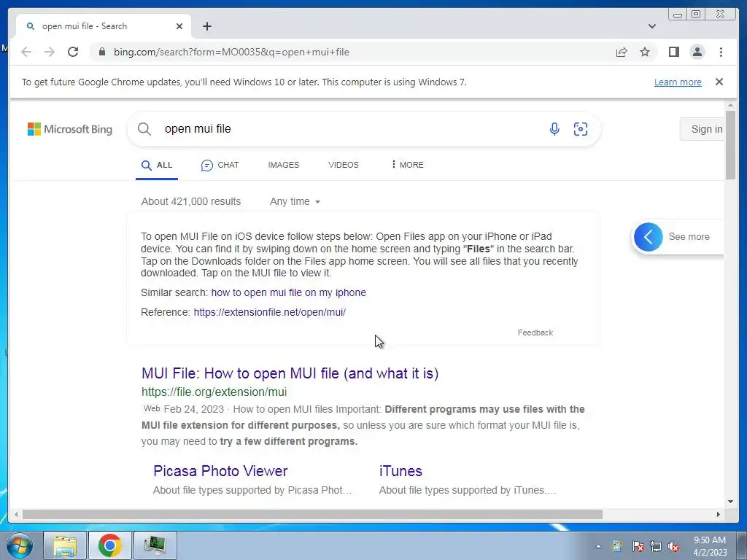This screenshot has height=560, width=747.
Task: Click the Action Center flag tray icon
Action: coord(638,546)
